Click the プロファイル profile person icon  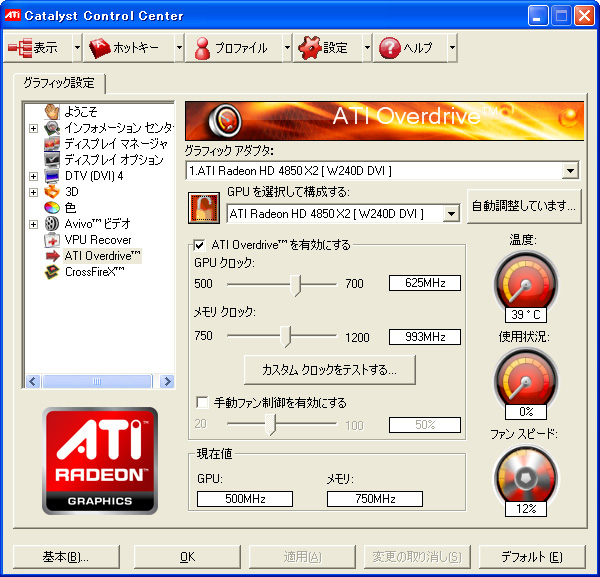pyautogui.click(x=202, y=48)
